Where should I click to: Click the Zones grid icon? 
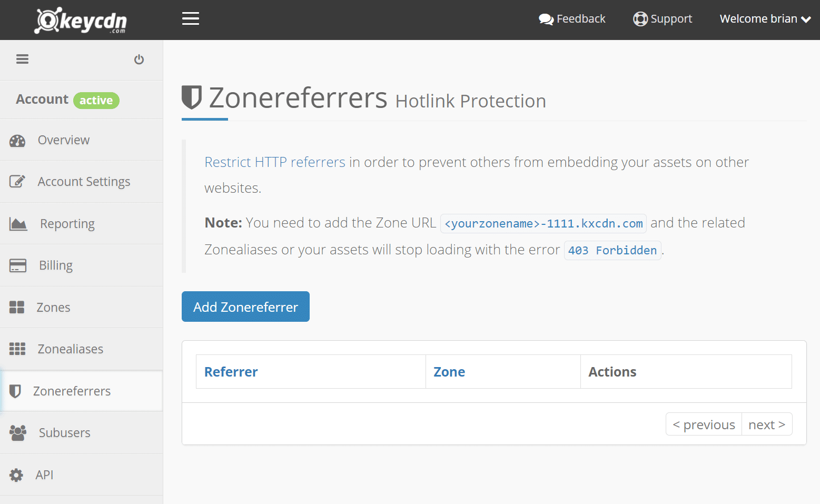17,307
